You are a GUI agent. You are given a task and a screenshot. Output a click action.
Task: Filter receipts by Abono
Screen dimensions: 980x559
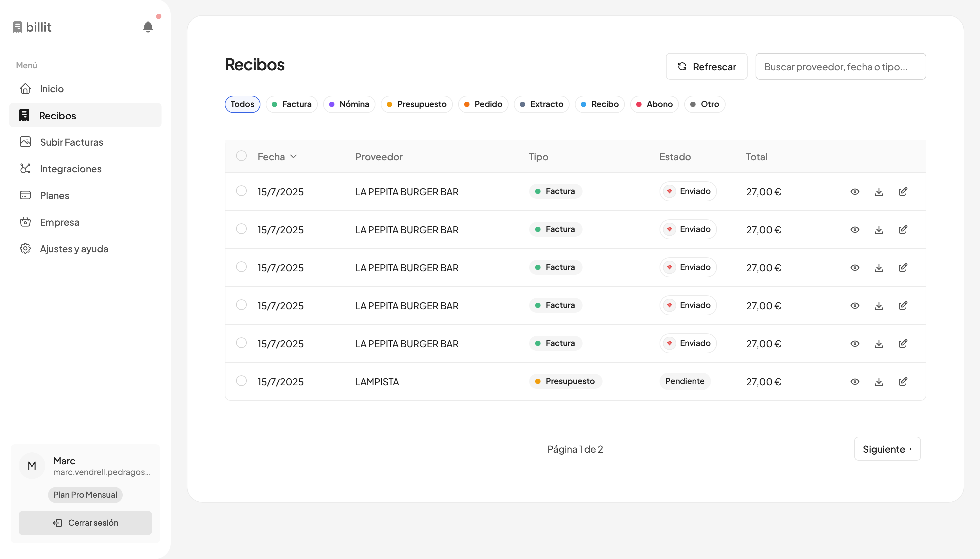pos(654,104)
